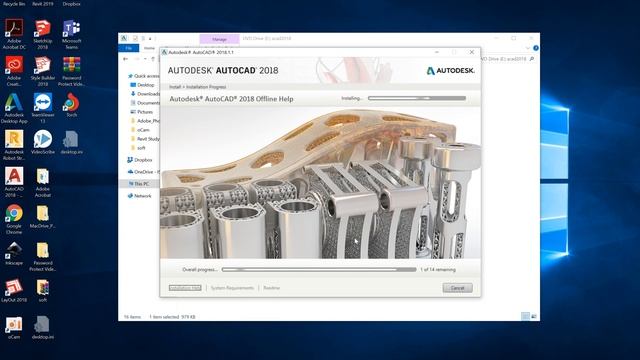Open Adobe Acrobat DC desktop shortcut
Image resolution: width=640 pixels, height=360 pixels.
[x=14, y=33]
